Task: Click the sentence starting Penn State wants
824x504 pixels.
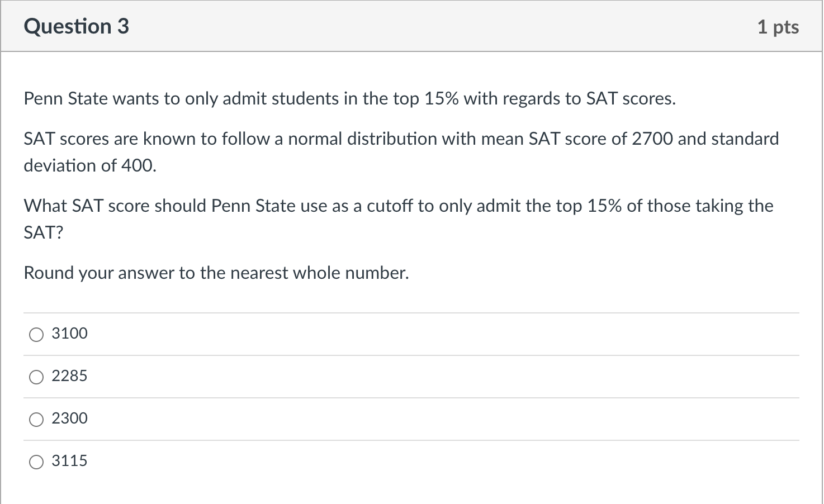Action: point(349,99)
